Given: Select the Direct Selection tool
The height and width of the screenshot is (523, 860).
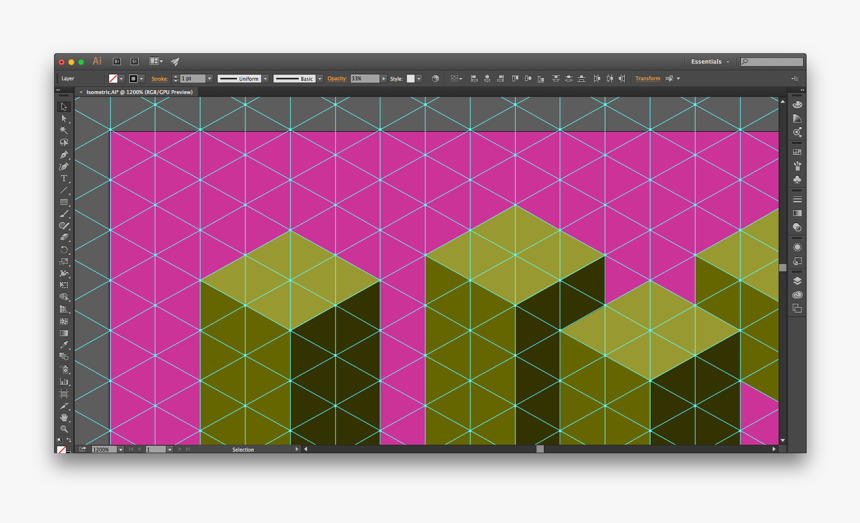Looking at the screenshot, I should pyautogui.click(x=64, y=118).
